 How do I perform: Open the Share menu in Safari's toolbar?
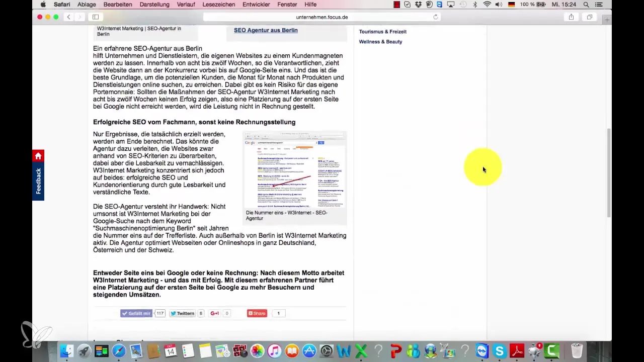[x=571, y=17]
